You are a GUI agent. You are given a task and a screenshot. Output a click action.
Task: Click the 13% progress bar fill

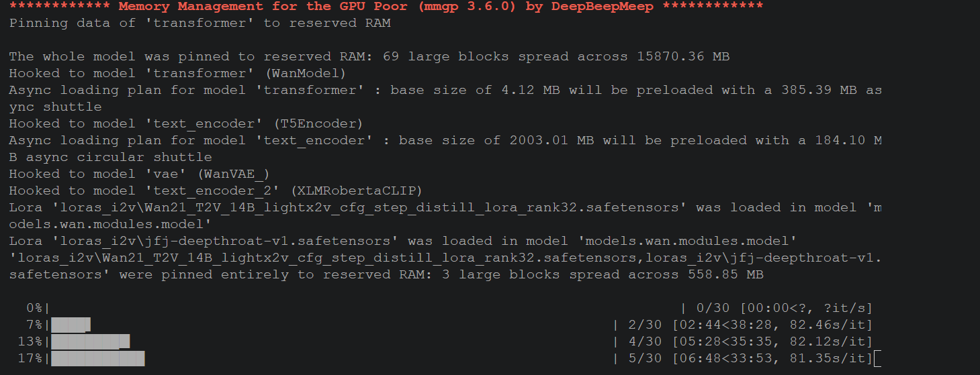click(90, 342)
